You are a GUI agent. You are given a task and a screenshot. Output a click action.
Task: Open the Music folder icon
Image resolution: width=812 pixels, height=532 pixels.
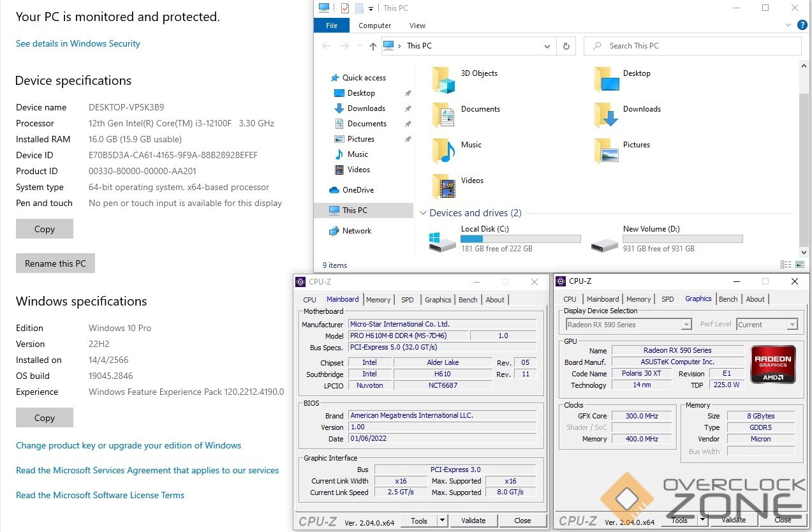coord(444,152)
